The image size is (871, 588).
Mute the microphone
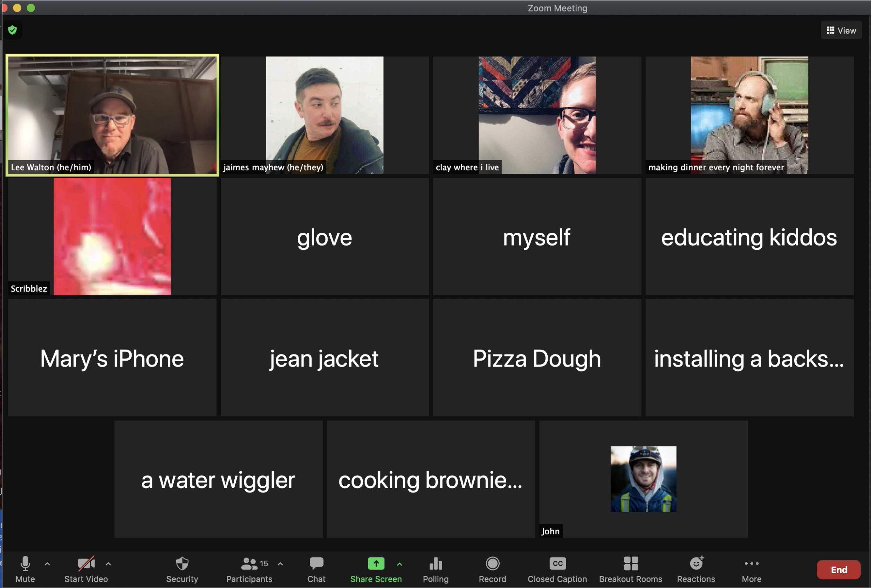tap(25, 569)
